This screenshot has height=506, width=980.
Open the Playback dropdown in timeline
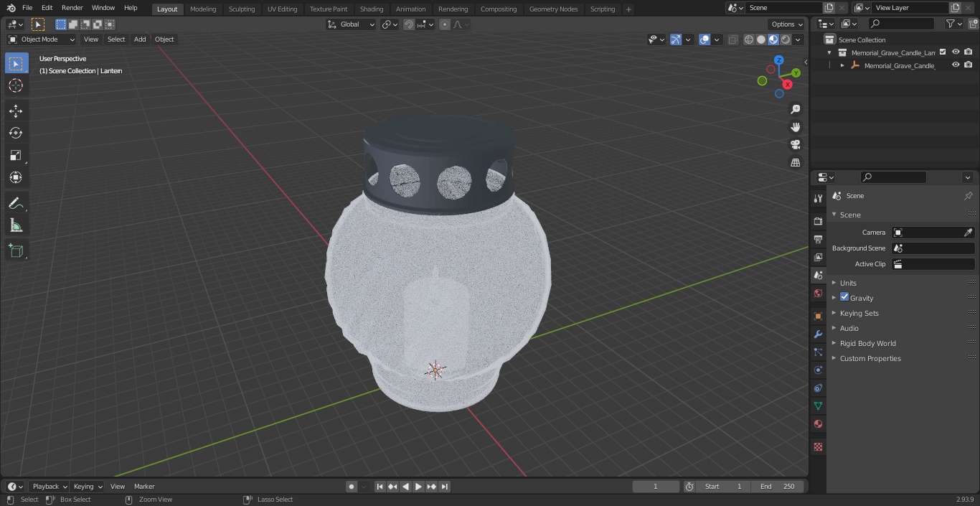(x=50, y=487)
